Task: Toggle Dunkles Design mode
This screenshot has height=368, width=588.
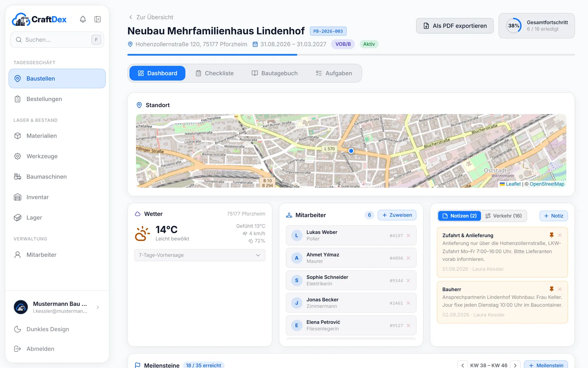Action: (x=57, y=329)
